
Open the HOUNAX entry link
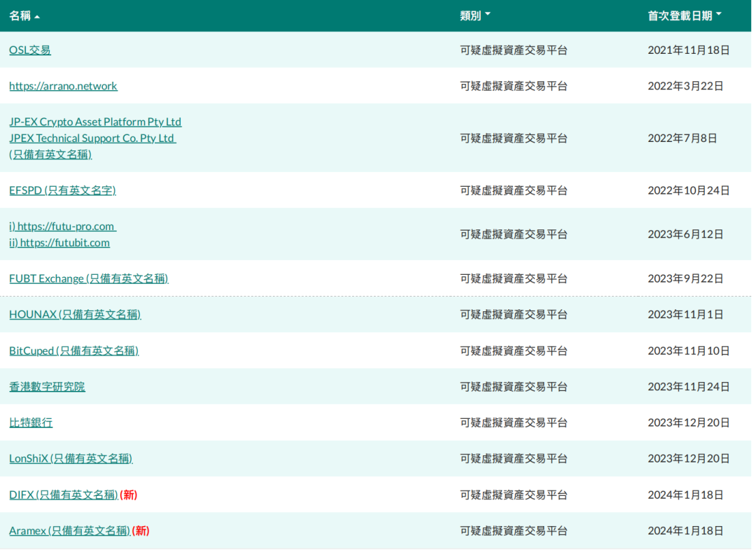[x=75, y=315]
